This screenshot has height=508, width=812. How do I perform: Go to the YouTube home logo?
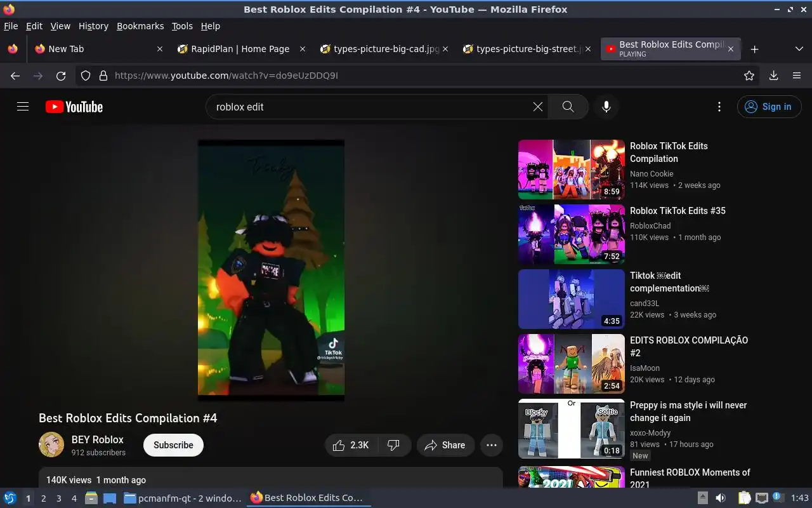tap(74, 107)
